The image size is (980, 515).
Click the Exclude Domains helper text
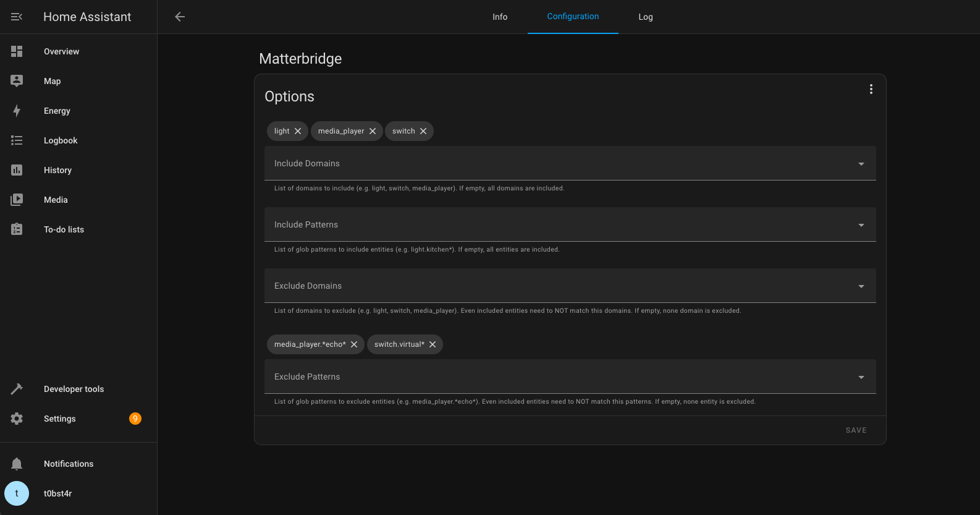pyautogui.click(x=507, y=310)
